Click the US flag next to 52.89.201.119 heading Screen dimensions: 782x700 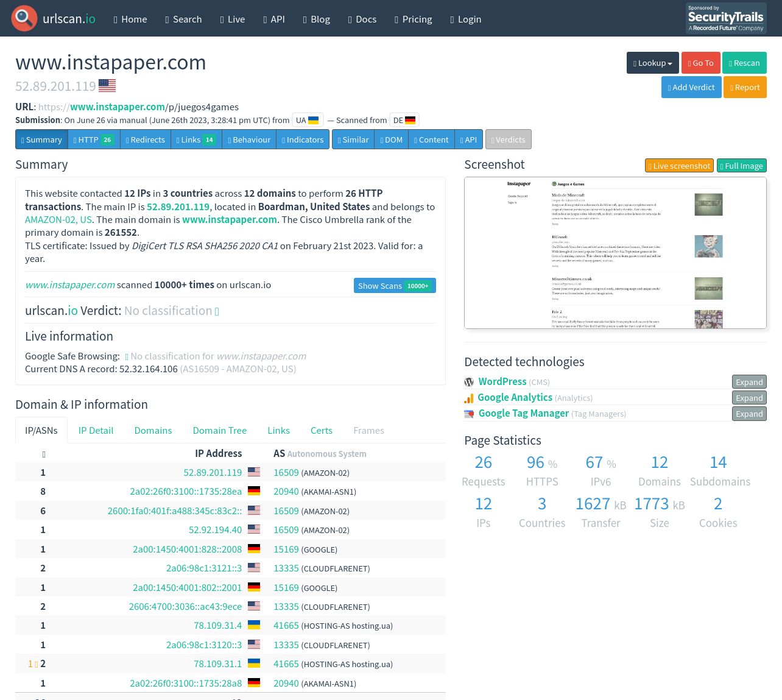[107, 86]
